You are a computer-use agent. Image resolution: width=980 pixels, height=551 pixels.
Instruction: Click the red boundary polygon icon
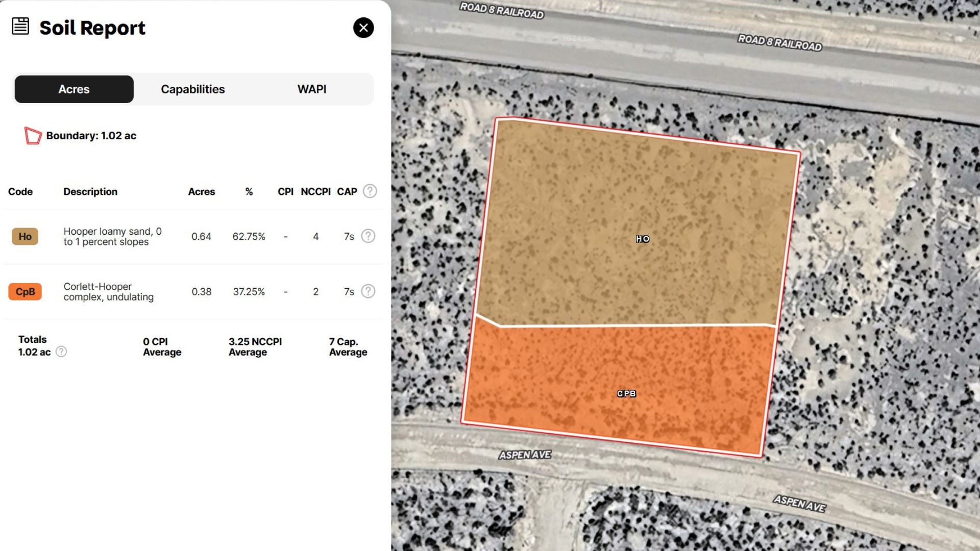coord(33,136)
